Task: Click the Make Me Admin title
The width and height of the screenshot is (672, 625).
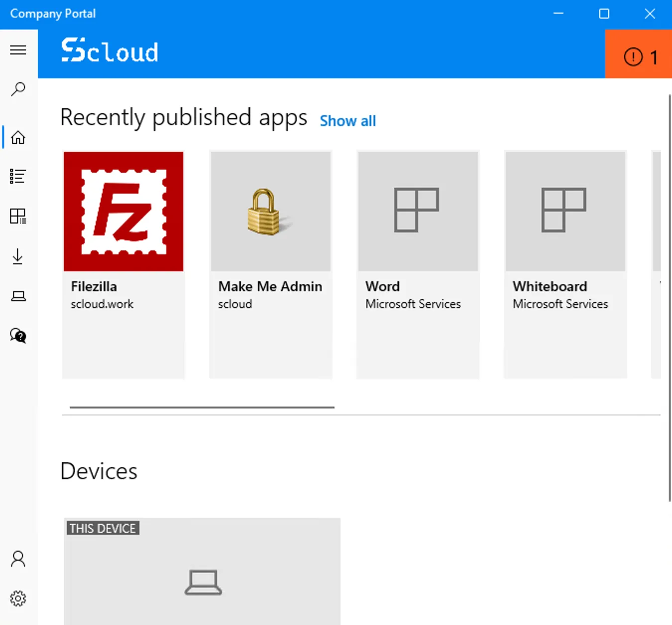Action: pyautogui.click(x=270, y=287)
